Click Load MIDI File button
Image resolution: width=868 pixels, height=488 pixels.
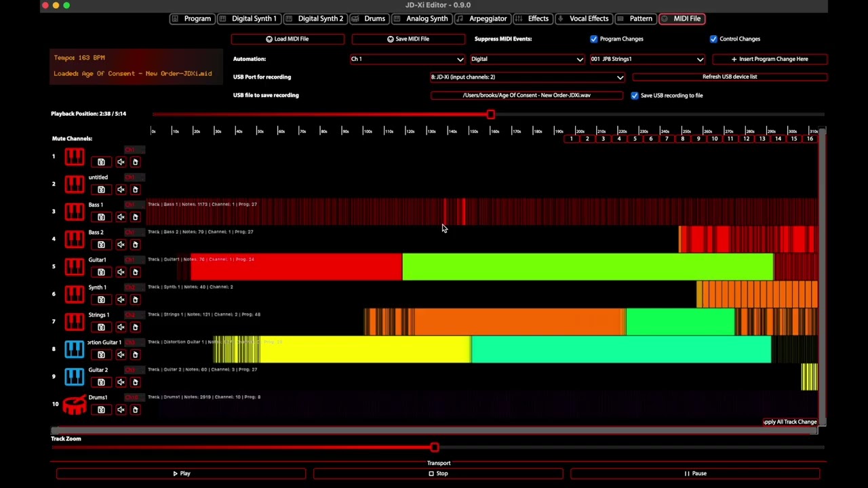tap(288, 39)
